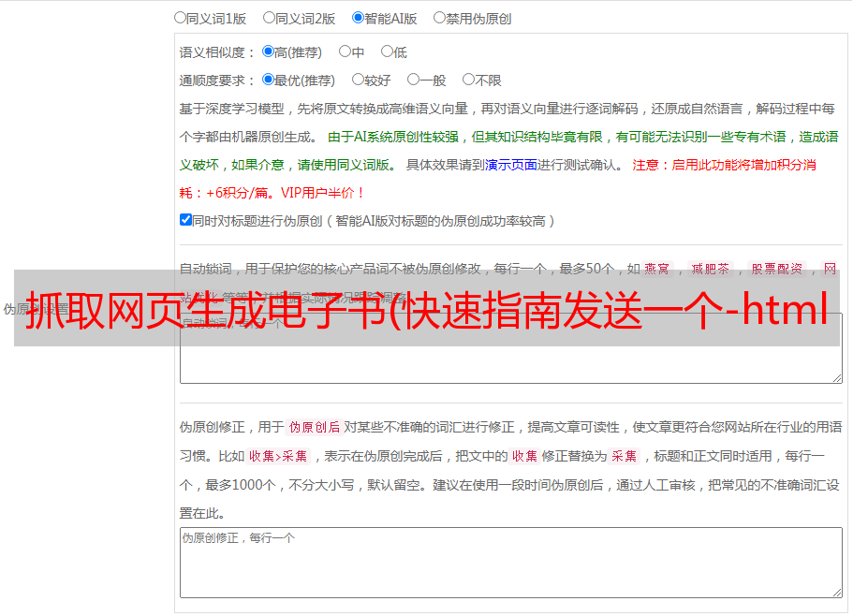Select 禁用伪原创 radio option

(x=439, y=18)
